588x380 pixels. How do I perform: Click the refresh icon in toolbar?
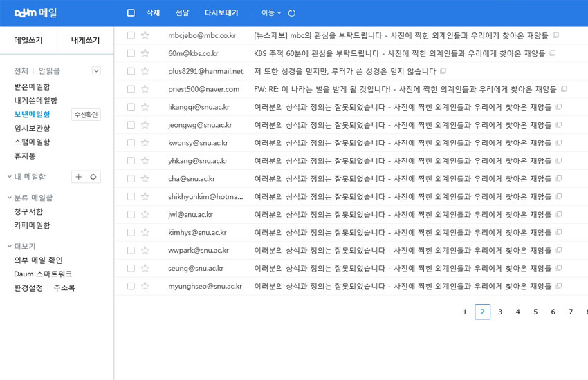point(291,13)
